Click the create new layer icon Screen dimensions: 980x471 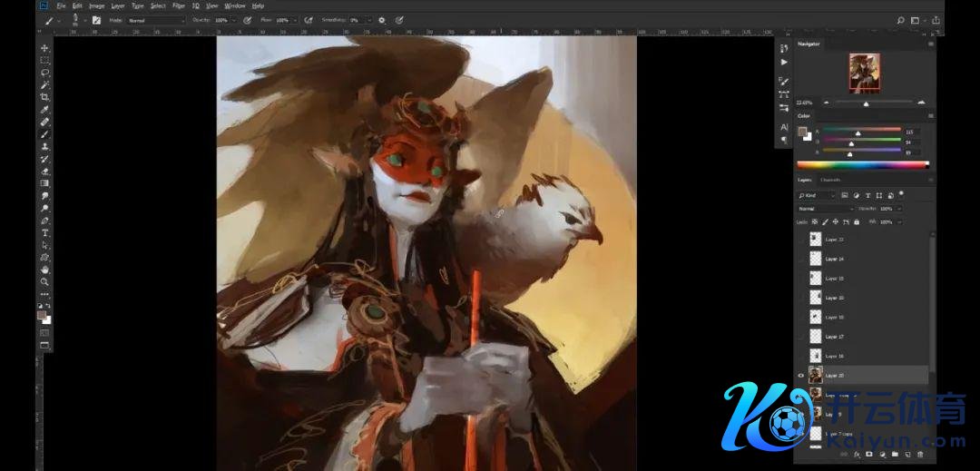tap(907, 454)
